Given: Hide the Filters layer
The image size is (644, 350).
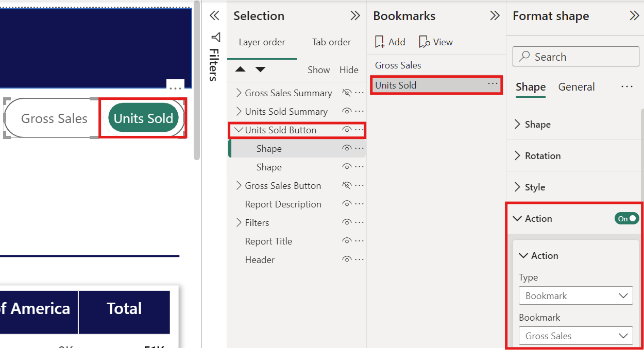Looking at the screenshot, I should pos(347,223).
